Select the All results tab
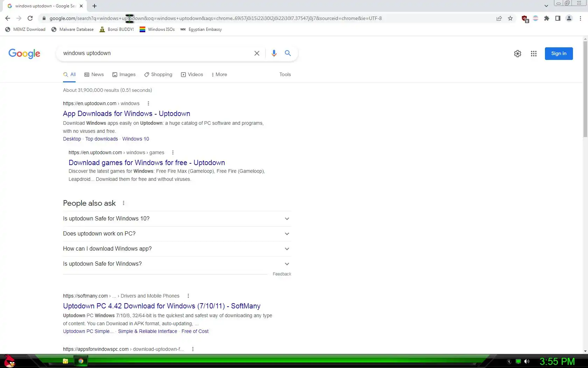588x368 pixels. [x=69, y=74]
